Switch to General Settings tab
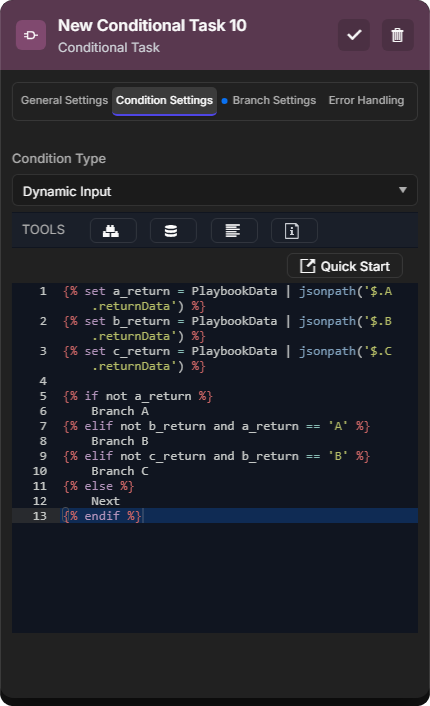430x706 pixels. tap(64, 100)
